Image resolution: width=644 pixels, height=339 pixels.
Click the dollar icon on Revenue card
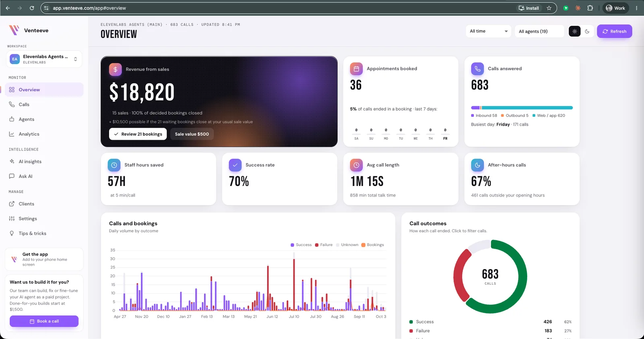[115, 69]
